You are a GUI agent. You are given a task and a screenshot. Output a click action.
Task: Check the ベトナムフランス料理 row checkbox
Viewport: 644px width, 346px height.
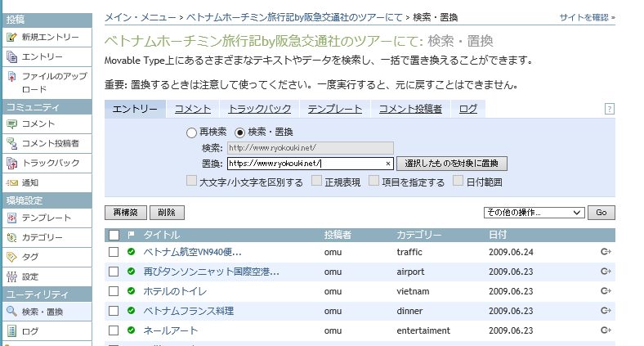tap(114, 311)
